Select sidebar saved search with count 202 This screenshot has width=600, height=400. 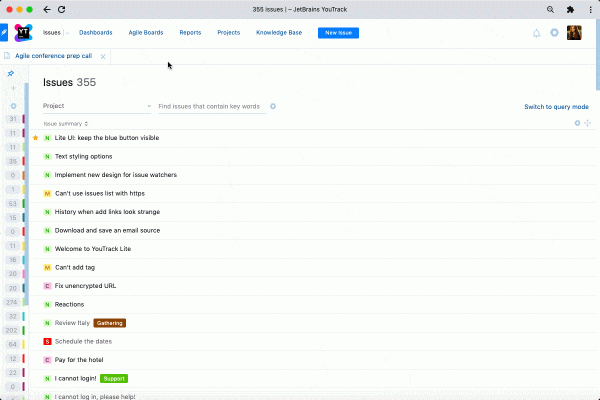pos(13,330)
